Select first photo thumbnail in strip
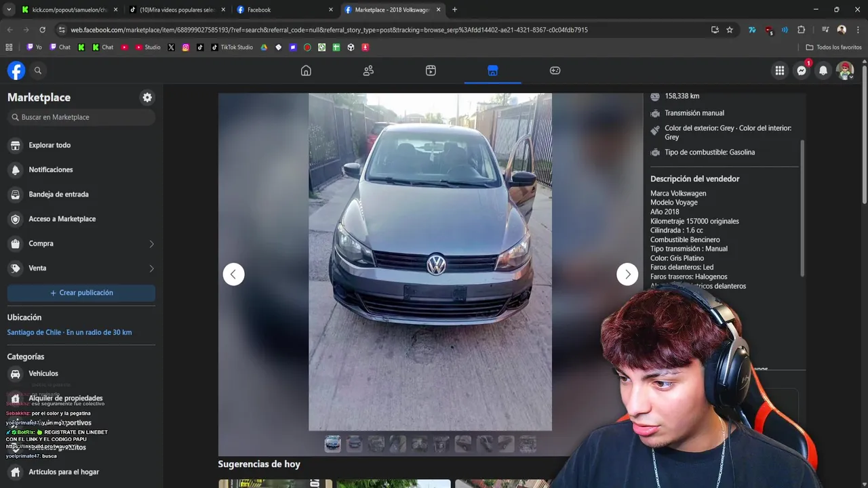868x488 pixels. point(333,444)
